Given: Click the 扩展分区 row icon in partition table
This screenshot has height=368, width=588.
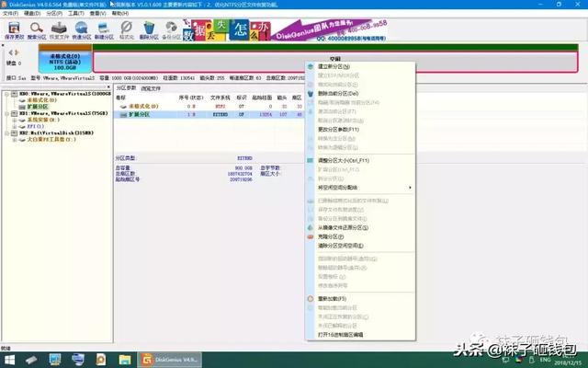Looking at the screenshot, I should pyautogui.click(x=123, y=114).
